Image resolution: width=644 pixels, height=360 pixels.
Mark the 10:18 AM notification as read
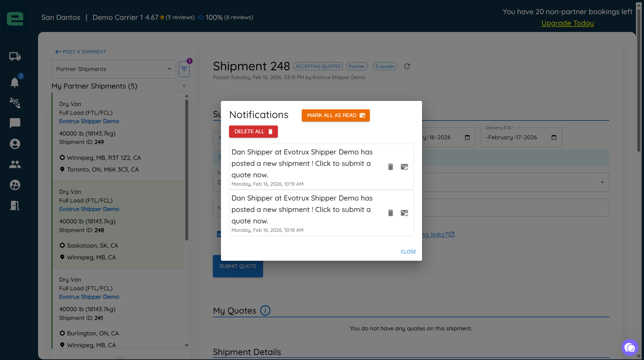[404, 213]
